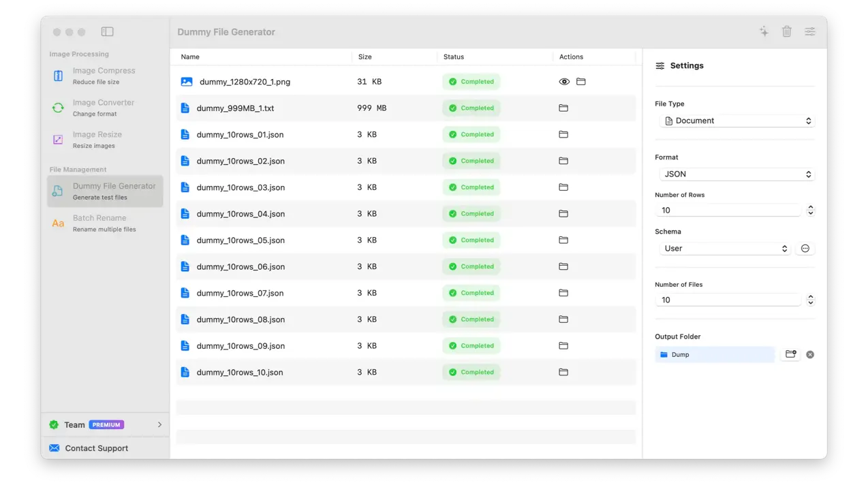Click the Schema options ellipsis button
Screen dimensions: 868x485
click(805, 249)
